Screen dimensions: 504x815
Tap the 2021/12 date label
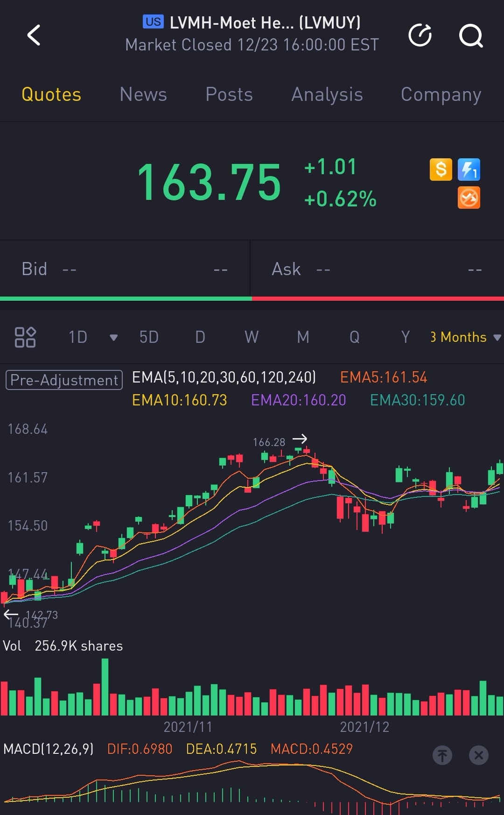tap(364, 727)
